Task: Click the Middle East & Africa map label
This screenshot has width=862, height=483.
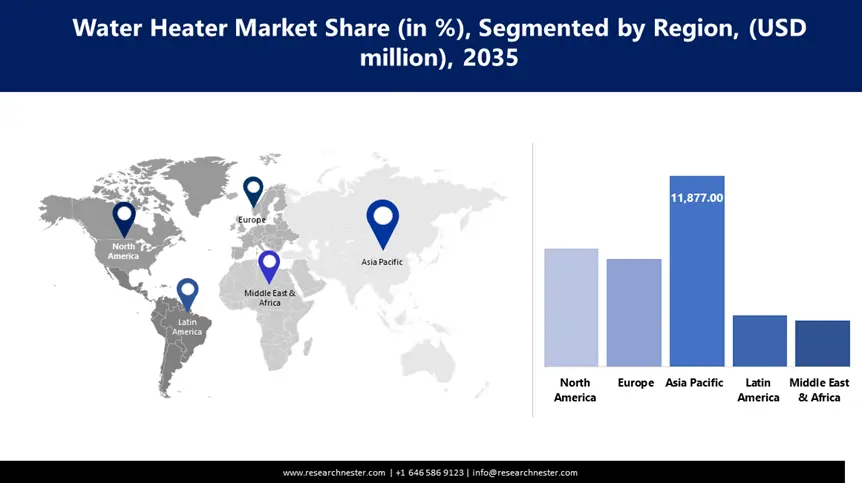Action: (269, 298)
